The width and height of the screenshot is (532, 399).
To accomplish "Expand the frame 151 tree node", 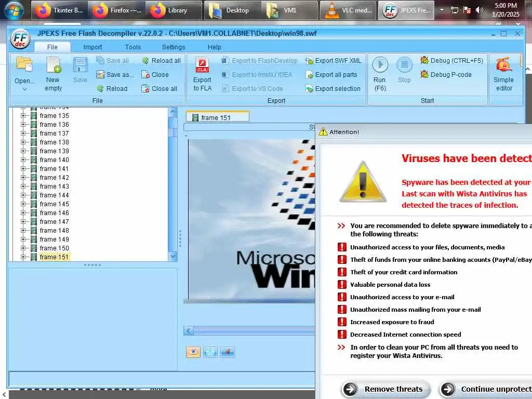I will 23,257.
